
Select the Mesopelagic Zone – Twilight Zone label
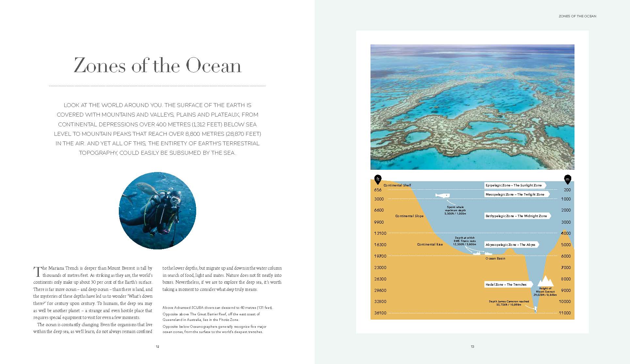pos(515,194)
